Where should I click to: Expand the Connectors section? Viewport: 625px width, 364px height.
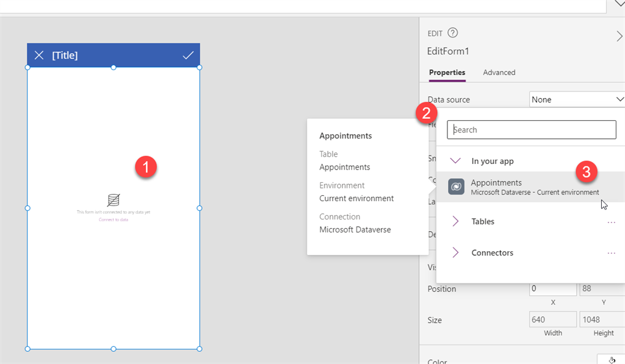tap(456, 252)
